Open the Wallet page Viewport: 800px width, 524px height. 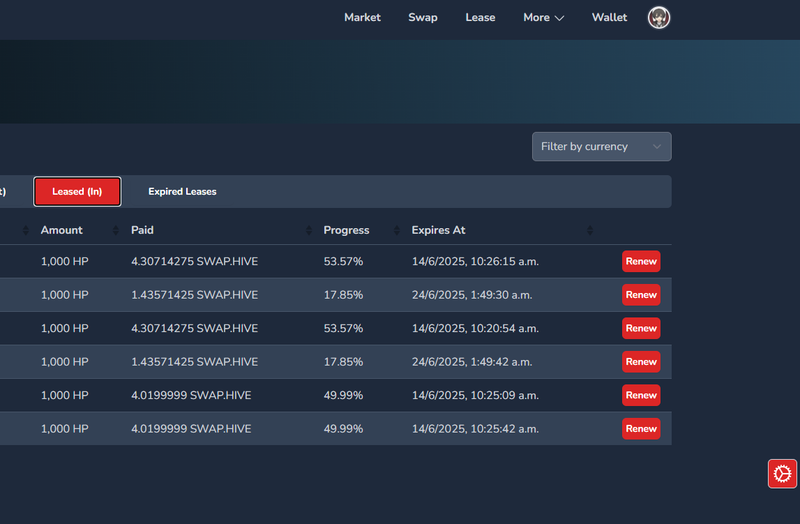[609, 18]
